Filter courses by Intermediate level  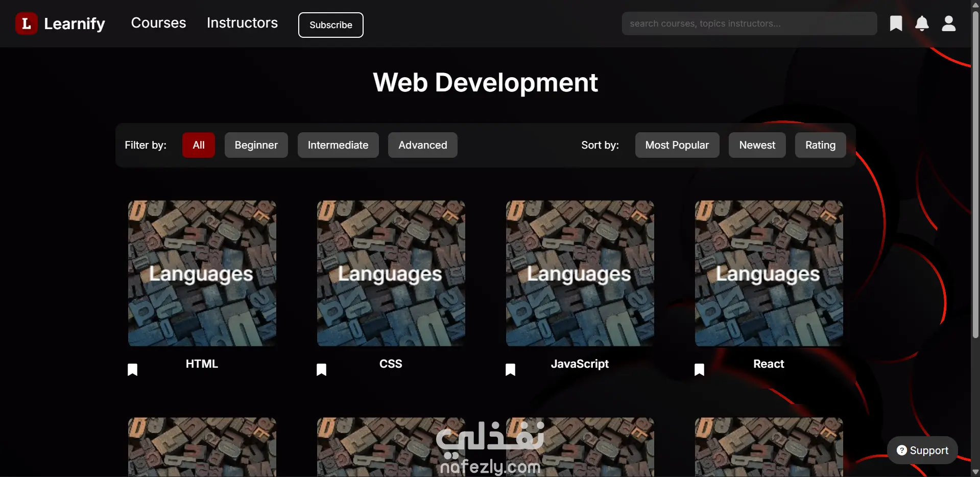click(x=338, y=145)
